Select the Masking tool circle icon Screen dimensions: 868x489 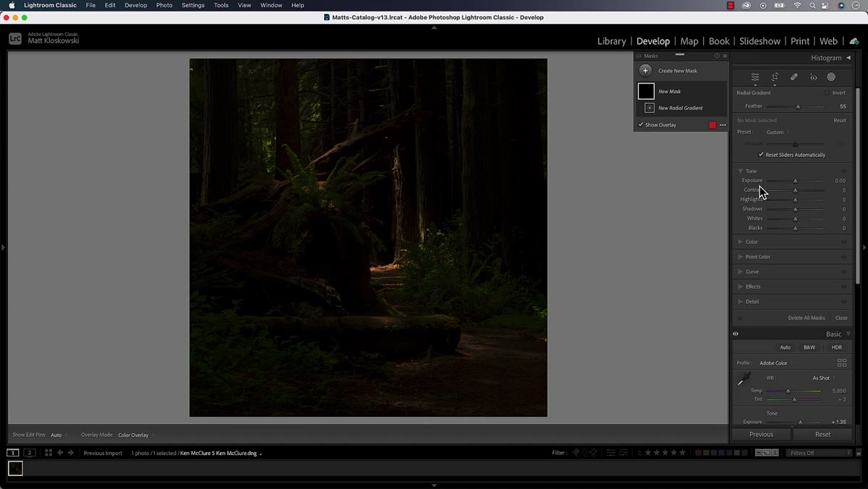tap(831, 77)
